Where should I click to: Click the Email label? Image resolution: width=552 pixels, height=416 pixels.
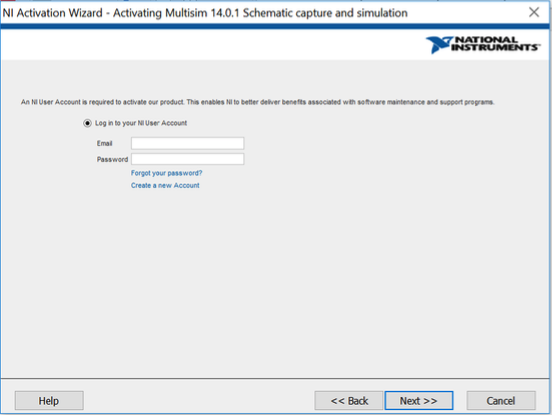click(x=105, y=143)
